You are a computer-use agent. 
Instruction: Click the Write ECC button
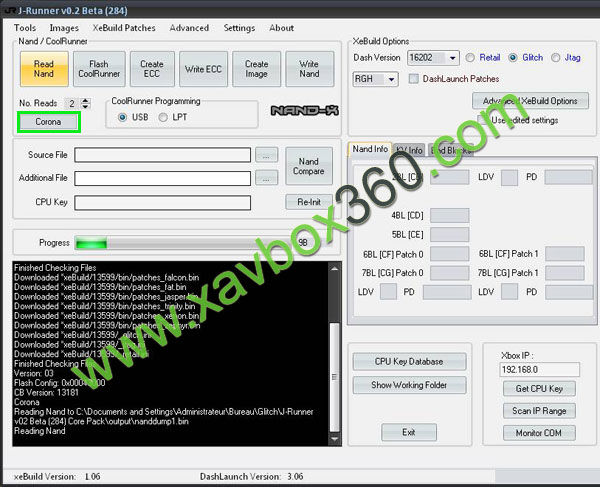click(203, 69)
